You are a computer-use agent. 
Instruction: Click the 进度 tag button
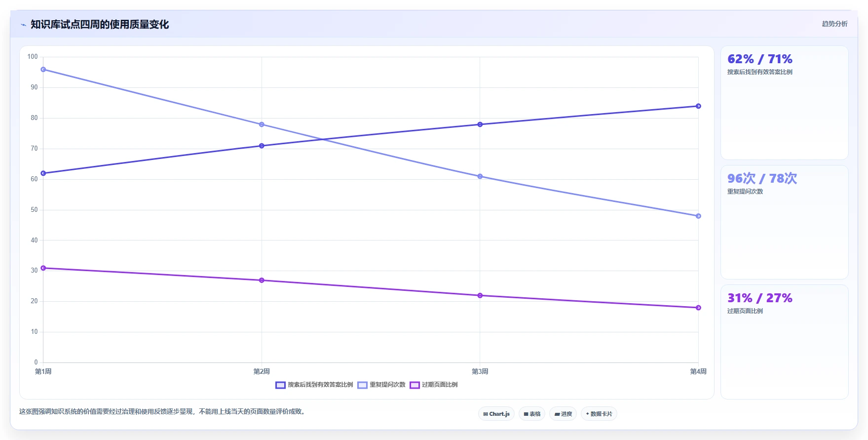563,414
